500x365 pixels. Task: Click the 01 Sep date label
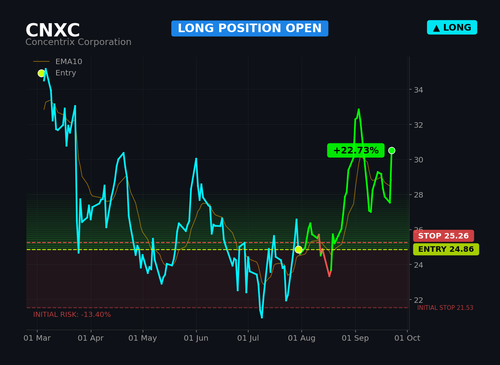[355, 338]
